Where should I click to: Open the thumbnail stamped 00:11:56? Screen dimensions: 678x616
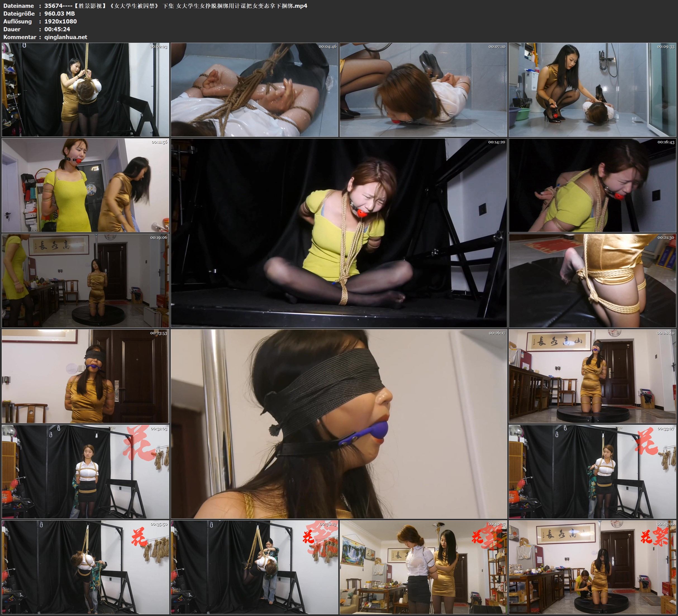tap(85, 185)
